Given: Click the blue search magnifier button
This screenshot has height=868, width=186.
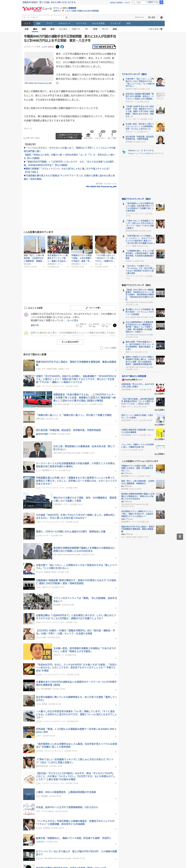Looking at the screenshot, I should point(161,2).
